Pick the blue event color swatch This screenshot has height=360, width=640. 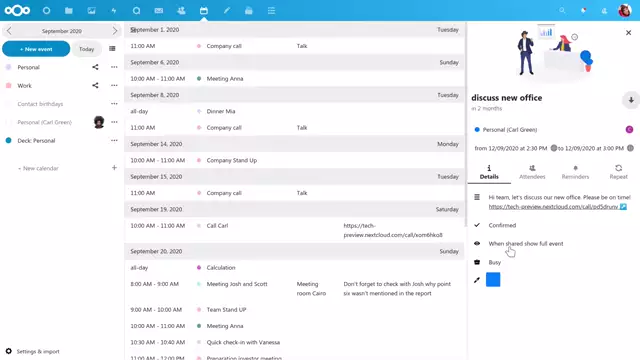(493, 280)
